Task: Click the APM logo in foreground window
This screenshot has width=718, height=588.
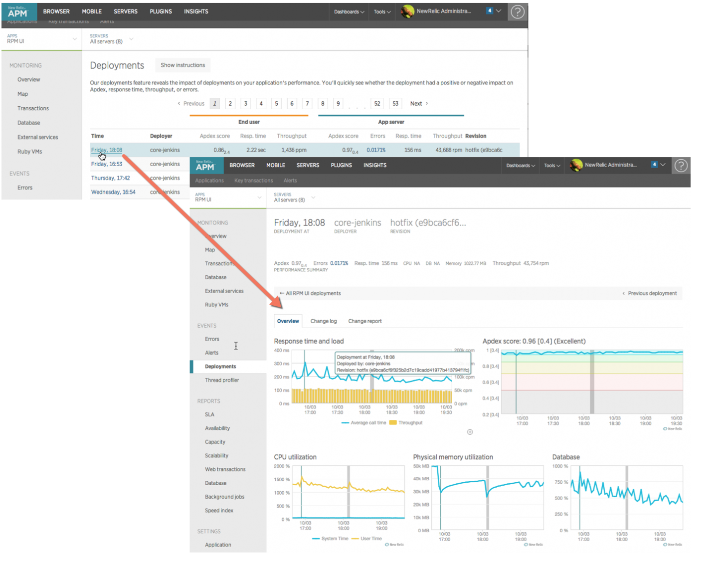Action: pos(206,165)
